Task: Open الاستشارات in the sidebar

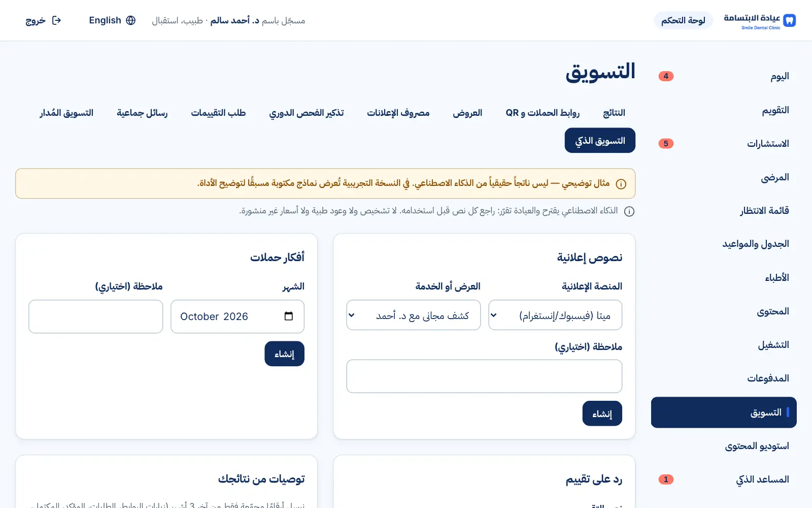Action: tap(724, 144)
